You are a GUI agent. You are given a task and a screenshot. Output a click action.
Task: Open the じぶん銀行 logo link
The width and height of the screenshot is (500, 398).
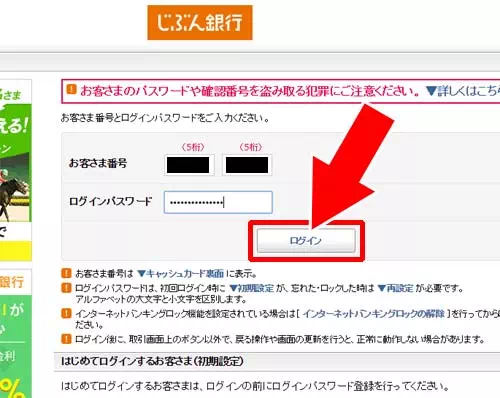click(200, 22)
